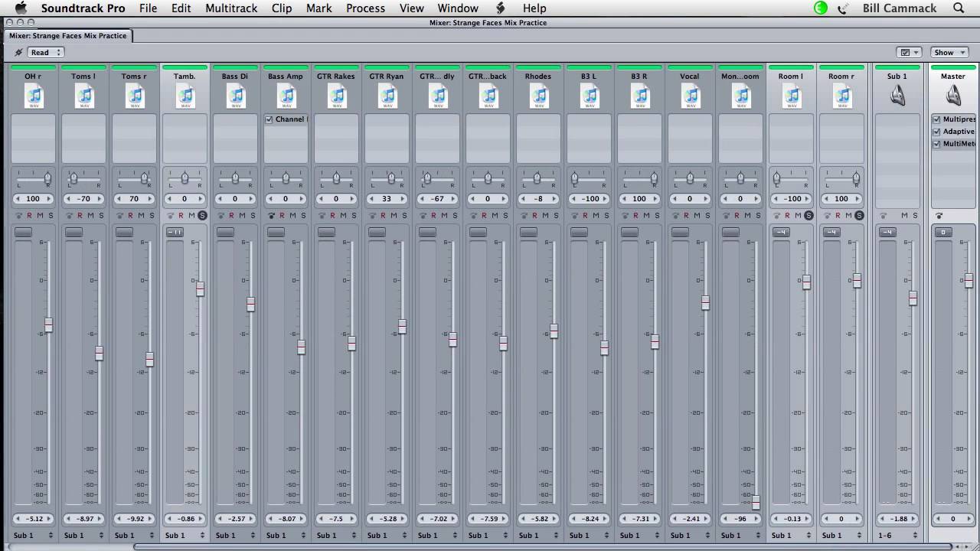Image resolution: width=980 pixels, height=551 pixels.
Task: Click the Master bus speaker icon
Action: pyautogui.click(x=953, y=96)
